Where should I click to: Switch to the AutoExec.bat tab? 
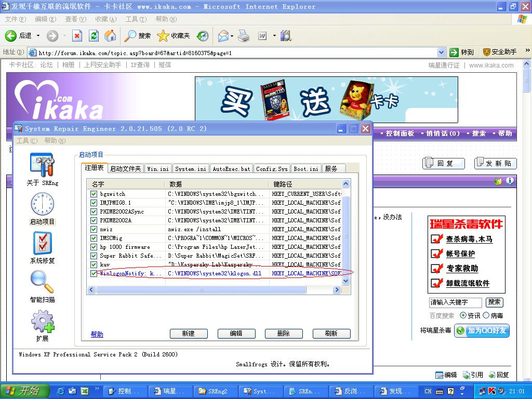[x=231, y=169]
